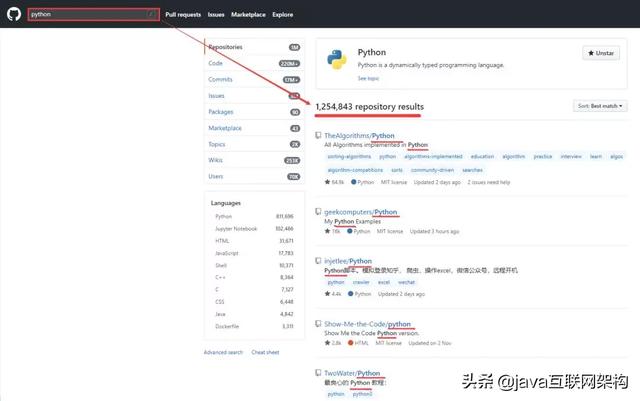Open Marketplace in top navigation
Image resolution: width=640 pixels, height=401 pixels.
(248, 15)
